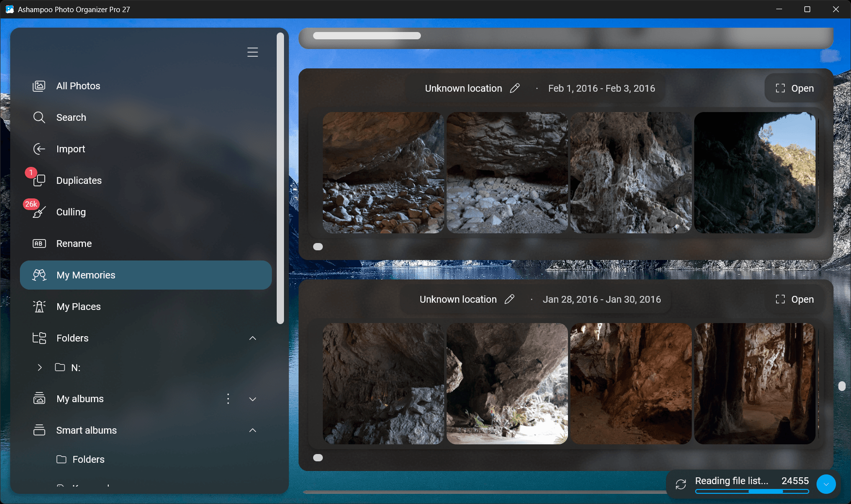The height and width of the screenshot is (504, 851).
Task: Click the Search magnifier icon
Action: pos(39,117)
